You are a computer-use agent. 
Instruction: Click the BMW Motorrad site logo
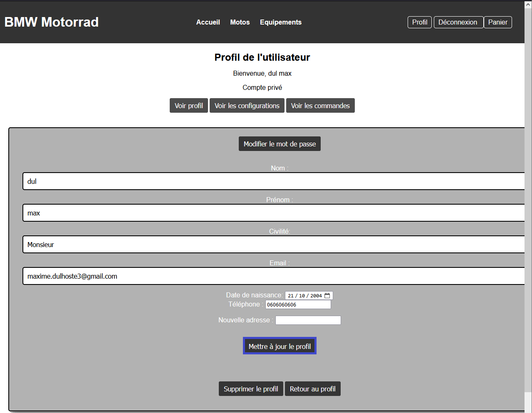coord(52,22)
